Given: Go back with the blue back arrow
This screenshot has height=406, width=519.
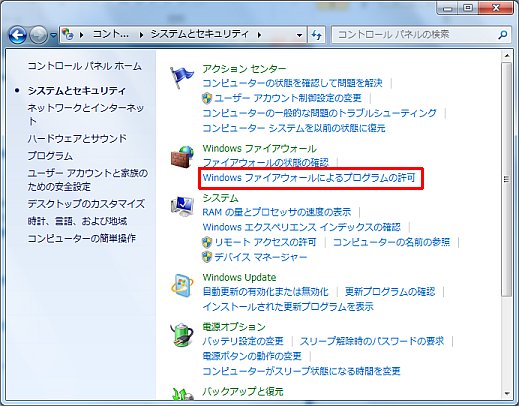Looking at the screenshot, I should (17, 35).
